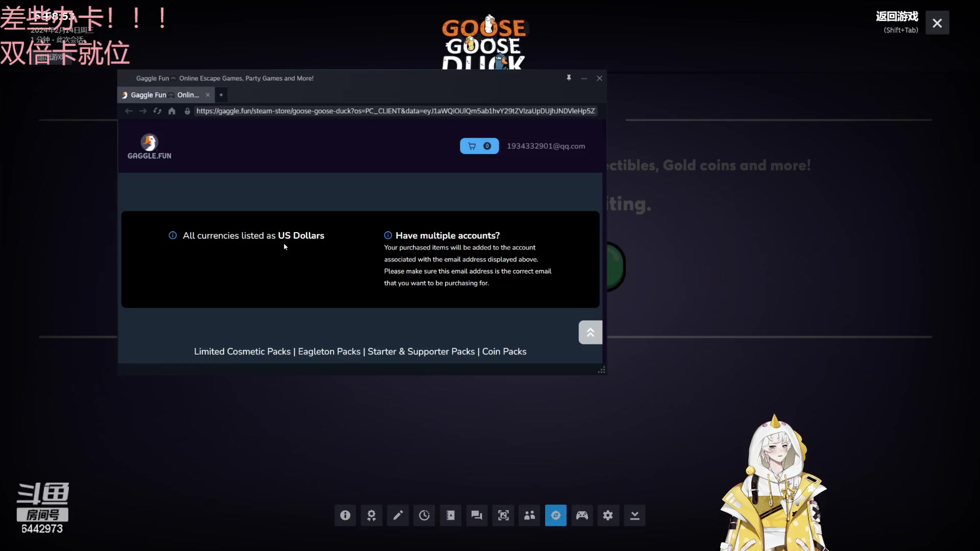Open the play time clock icon
The width and height of the screenshot is (980, 551).
[424, 515]
